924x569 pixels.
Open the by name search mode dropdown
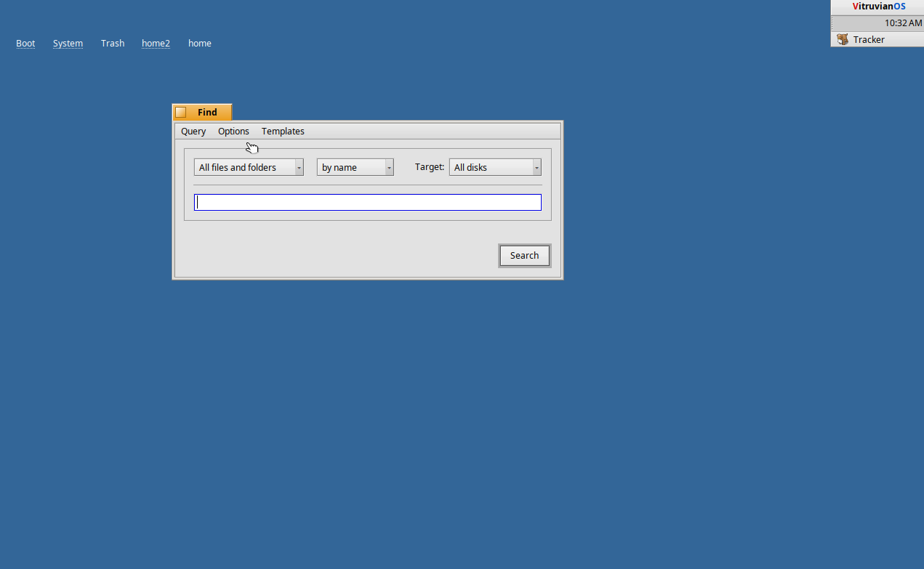click(355, 168)
